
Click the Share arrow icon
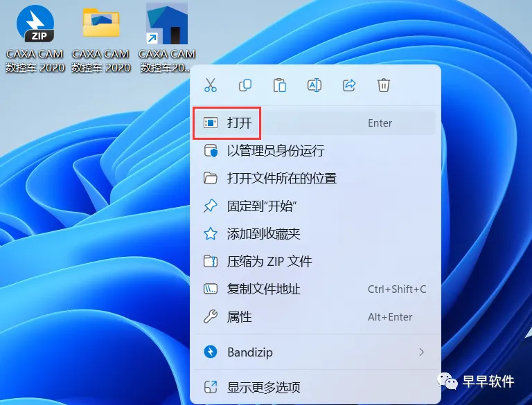tap(349, 85)
